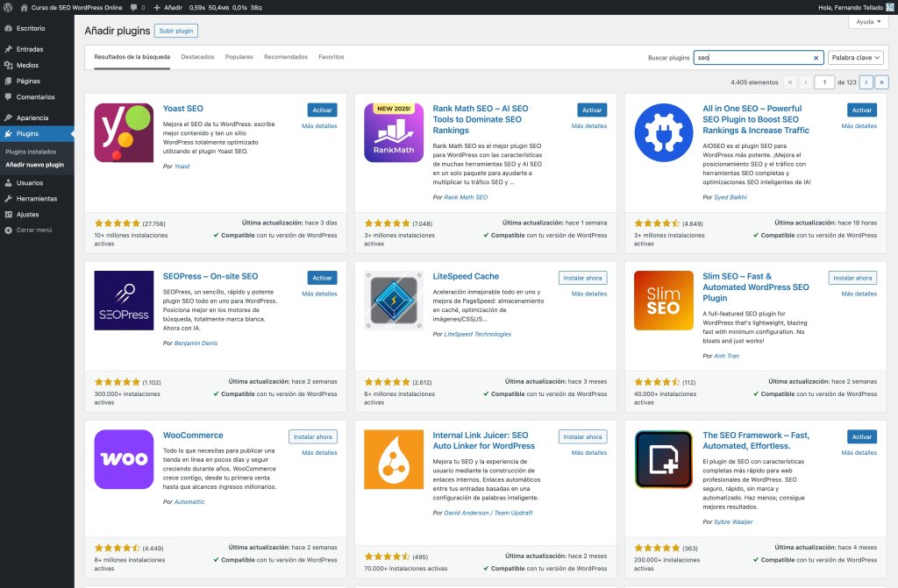898x588 pixels.
Task: Install Internal Link Juicer with Instalar ahora
Action: [x=582, y=437]
